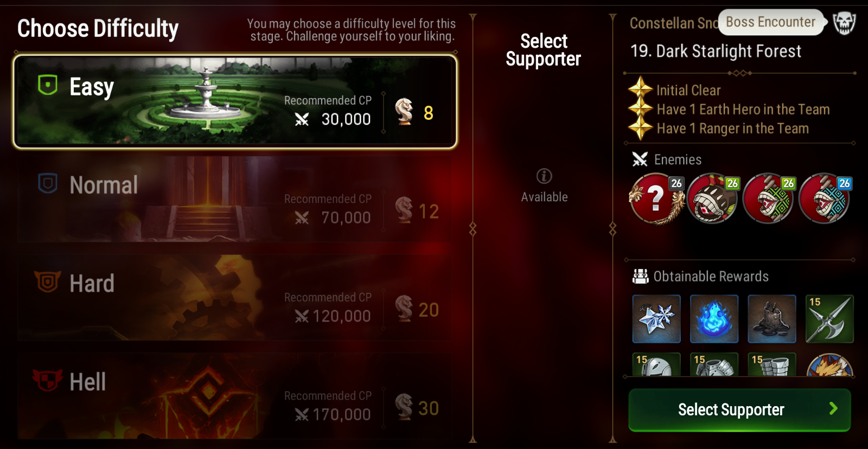Image resolution: width=868 pixels, height=449 pixels.
Task: Open the level 15 halberd reward
Action: pyautogui.click(x=829, y=319)
